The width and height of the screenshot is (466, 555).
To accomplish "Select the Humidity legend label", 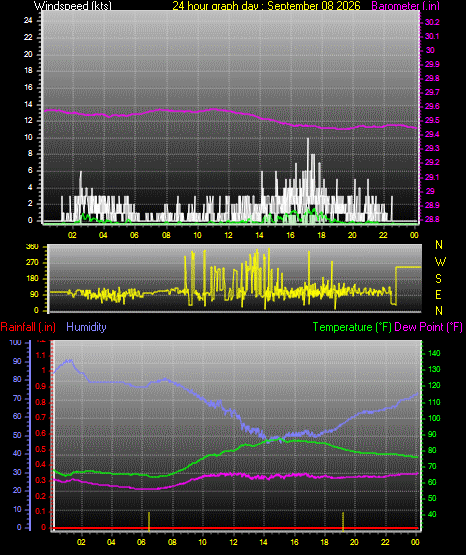I will 86,327.
